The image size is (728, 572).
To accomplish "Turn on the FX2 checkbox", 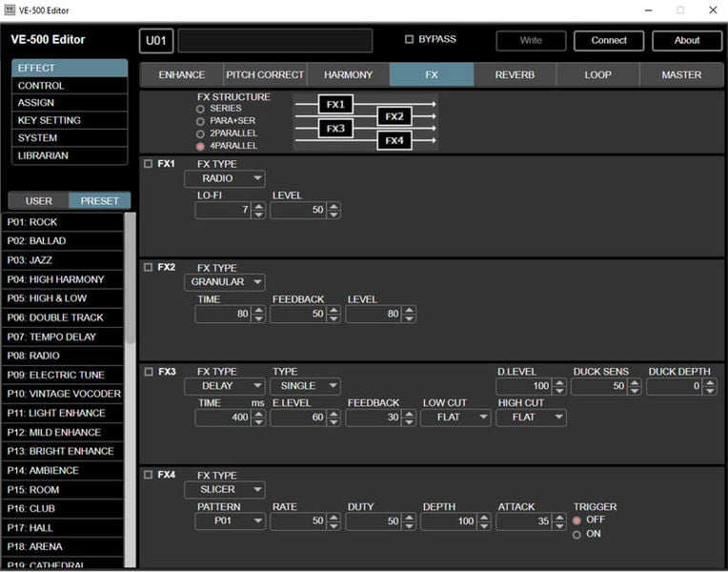I will pos(148,267).
